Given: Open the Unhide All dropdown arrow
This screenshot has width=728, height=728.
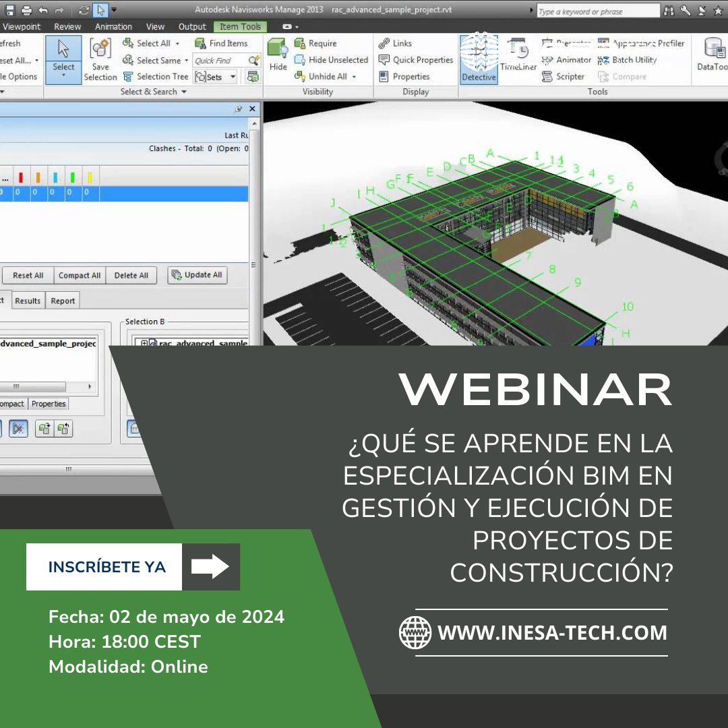Looking at the screenshot, I should click(354, 77).
